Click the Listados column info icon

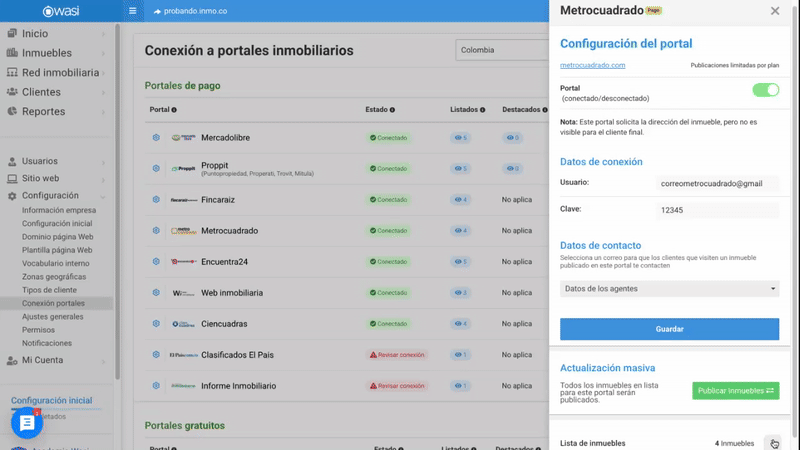tap(483, 110)
